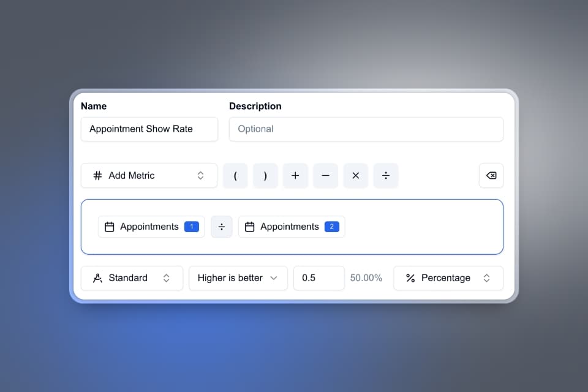Expand the Standard type selector
The height and width of the screenshot is (392, 588).
[x=167, y=278]
